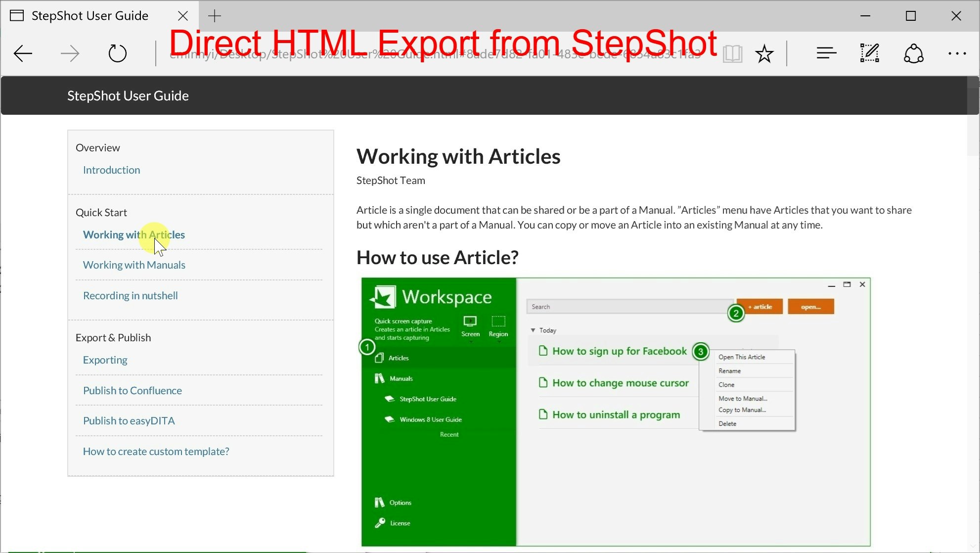The width and height of the screenshot is (980, 553).
Task: Open Publish to Confluence page
Action: [132, 390]
